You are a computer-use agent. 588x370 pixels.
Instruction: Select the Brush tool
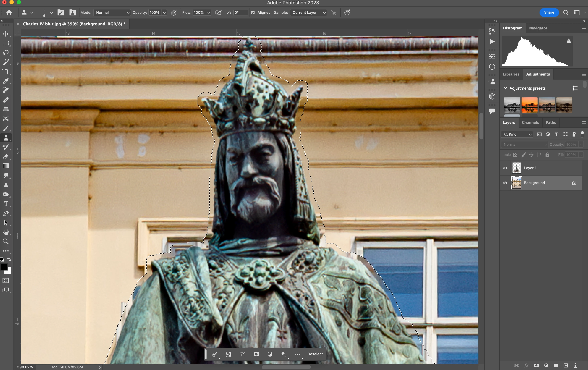coord(6,128)
